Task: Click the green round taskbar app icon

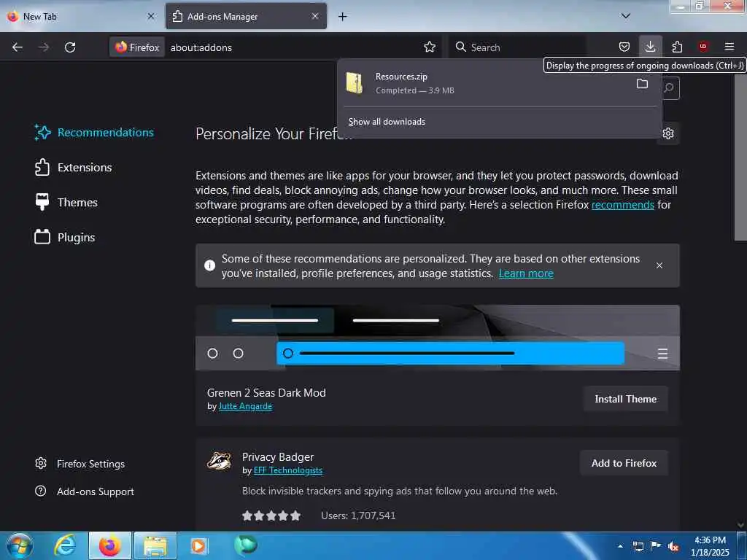Action: [x=245, y=545]
